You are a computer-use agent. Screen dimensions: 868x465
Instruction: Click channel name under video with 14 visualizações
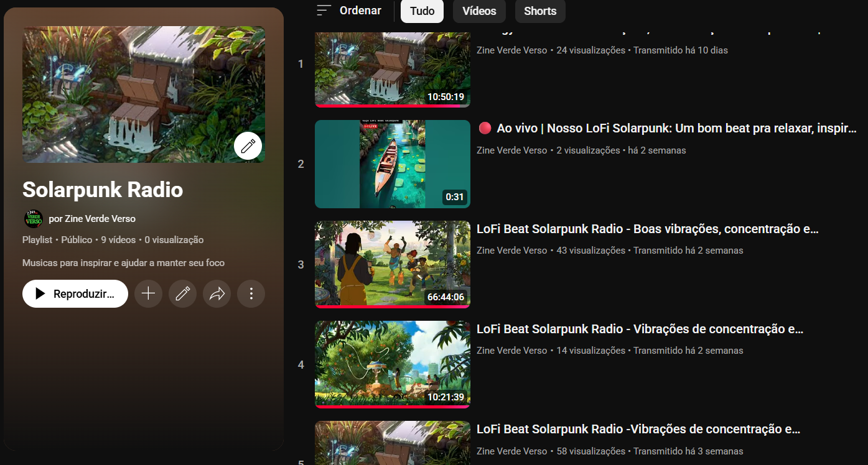pos(512,351)
